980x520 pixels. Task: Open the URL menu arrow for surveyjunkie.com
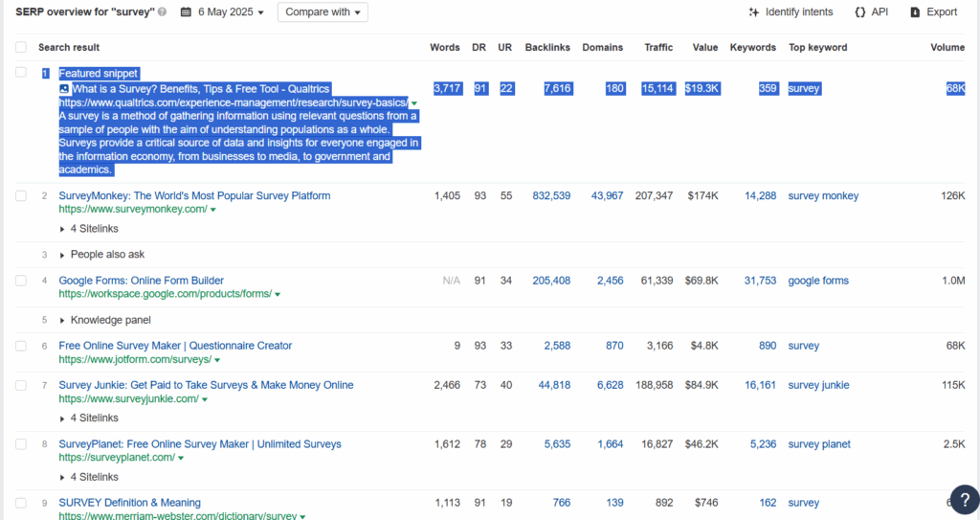tap(205, 399)
